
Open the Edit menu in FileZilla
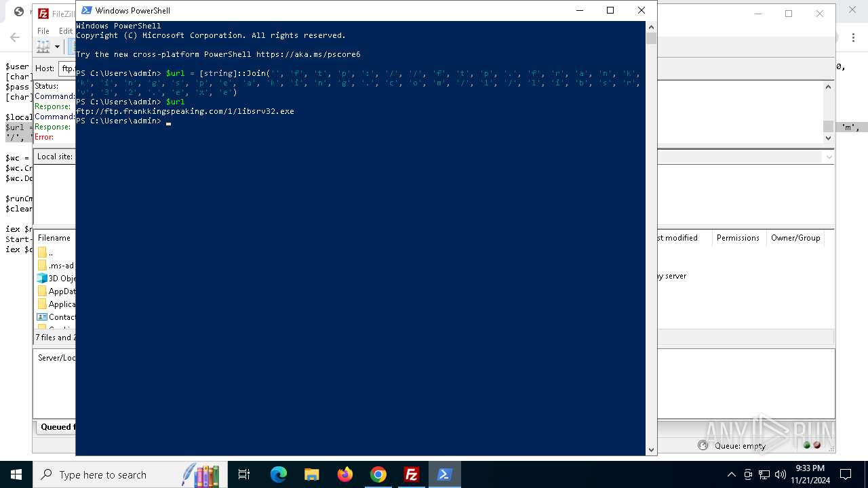tap(65, 30)
